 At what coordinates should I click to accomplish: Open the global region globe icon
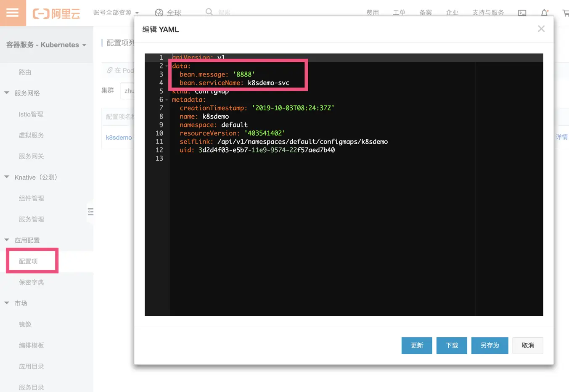159,13
